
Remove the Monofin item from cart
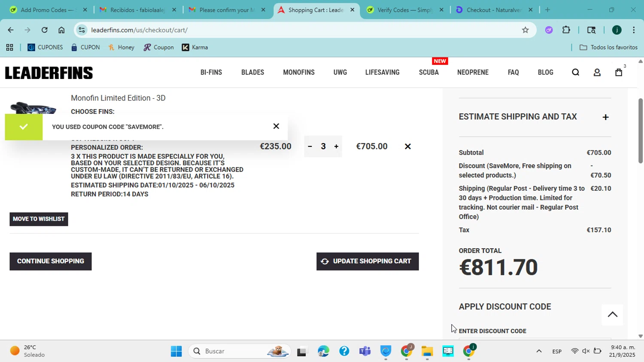(x=408, y=146)
